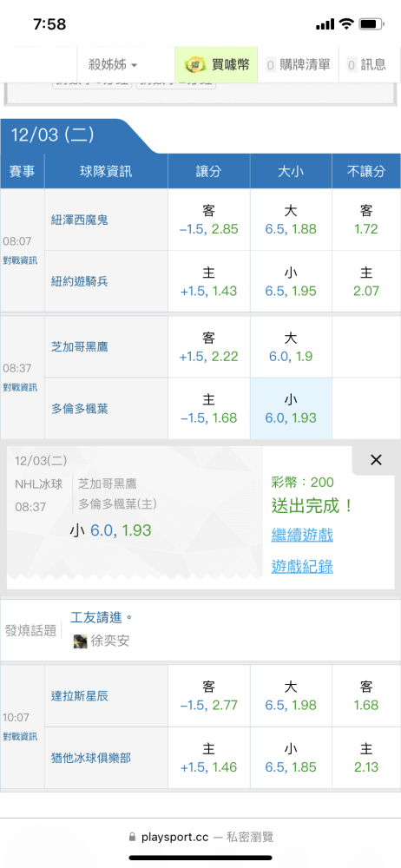Image resolution: width=401 pixels, height=868 pixels.
Task: Open the 購牌清單 menu item
Action: pos(299,65)
